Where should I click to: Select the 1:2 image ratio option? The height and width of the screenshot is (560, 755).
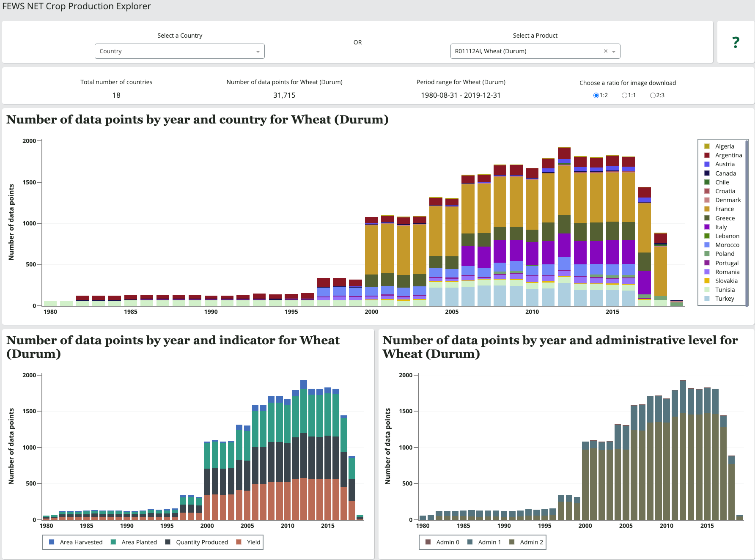[x=596, y=96]
